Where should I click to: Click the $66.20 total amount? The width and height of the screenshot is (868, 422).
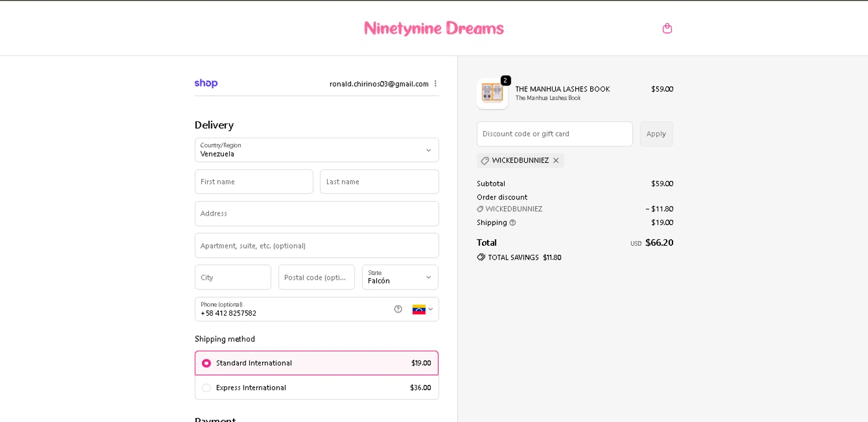tap(659, 243)
